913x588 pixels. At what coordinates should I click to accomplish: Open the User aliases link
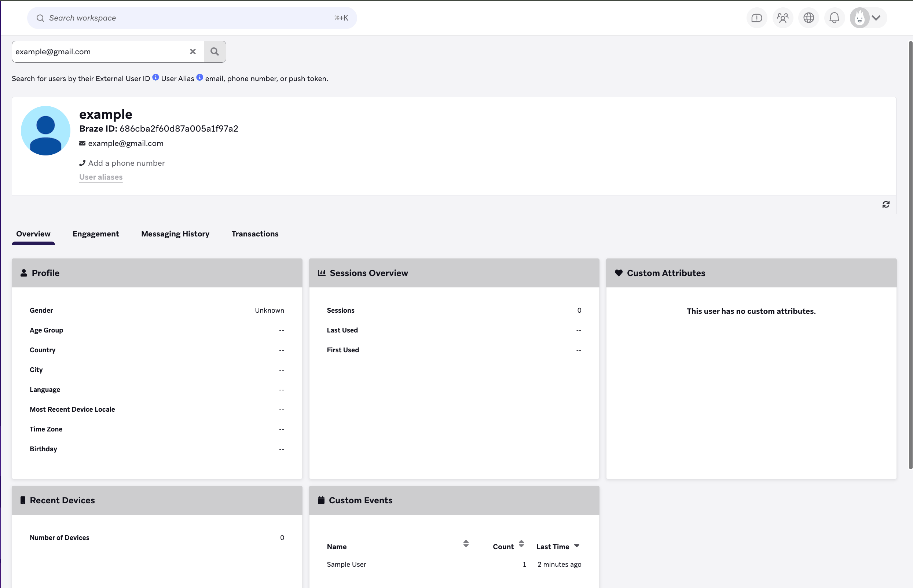tap(101, 177)
